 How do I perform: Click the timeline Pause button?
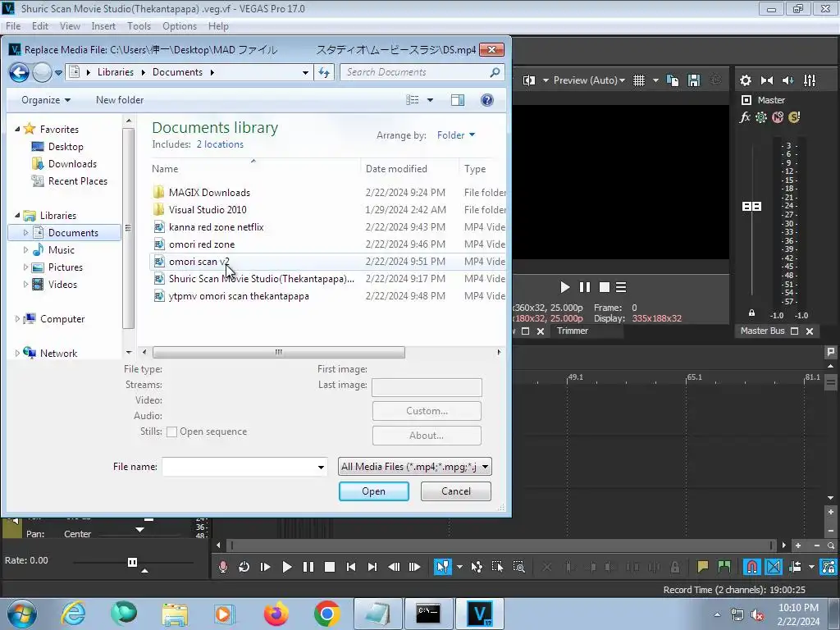tap(308, 567)
